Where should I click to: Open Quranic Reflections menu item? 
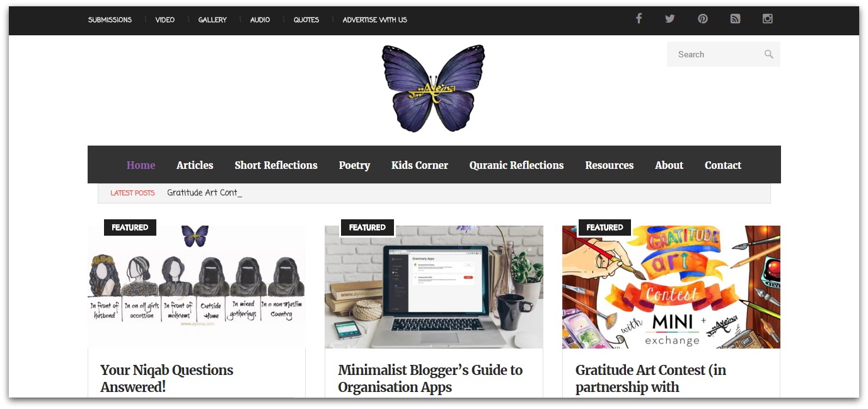click(516, 165)
